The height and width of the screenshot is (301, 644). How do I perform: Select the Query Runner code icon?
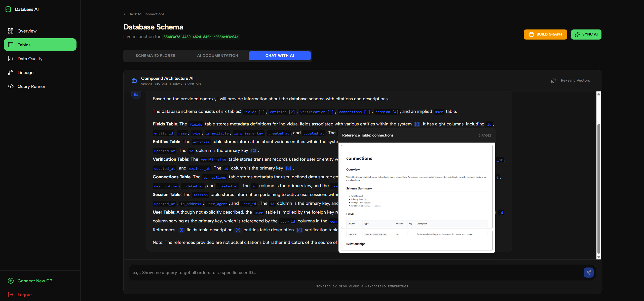tap(11, 86)
